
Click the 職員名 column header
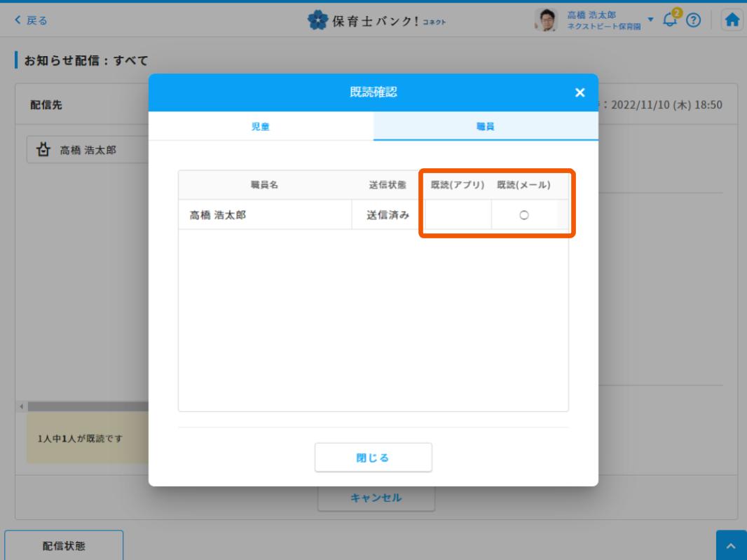click(264, 185)
